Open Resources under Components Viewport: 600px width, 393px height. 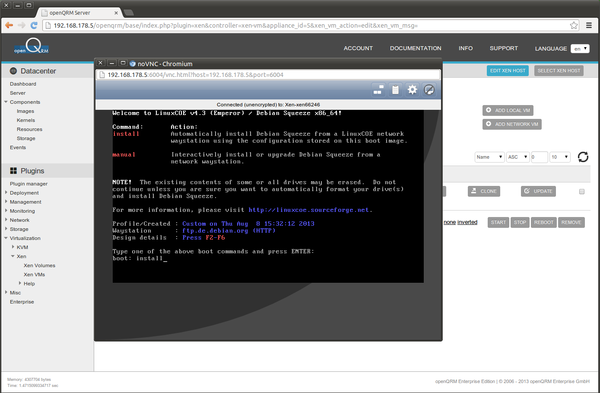tap(29, 129)
